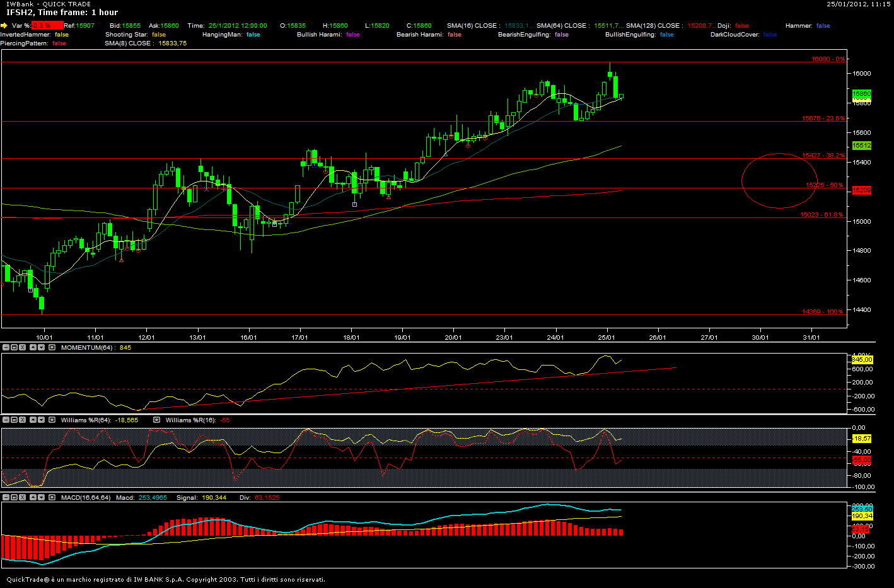
Task: Minimize the MOMENTUM(64) indicator panel
Action: coord(6,347)
